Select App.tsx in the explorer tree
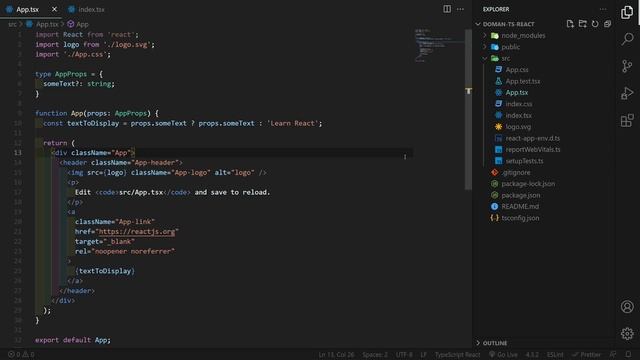640x360 pixels. 516,93
